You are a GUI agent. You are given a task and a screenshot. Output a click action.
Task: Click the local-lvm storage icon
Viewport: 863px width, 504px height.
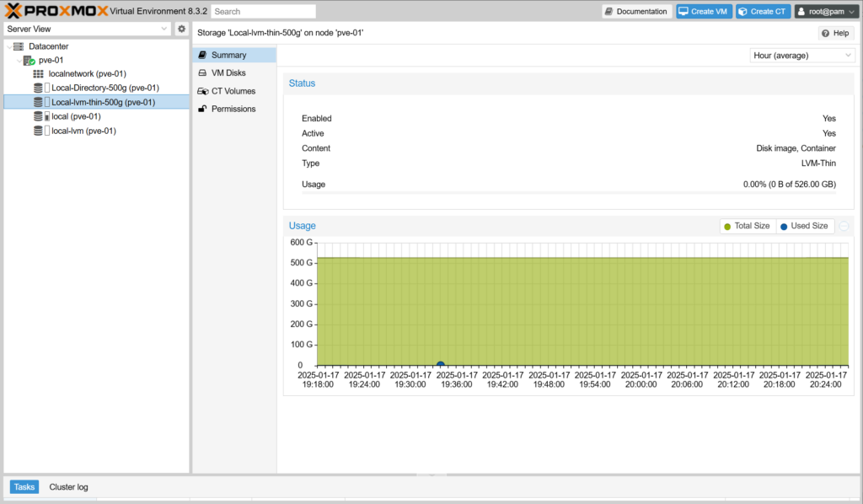pos(38,131)
